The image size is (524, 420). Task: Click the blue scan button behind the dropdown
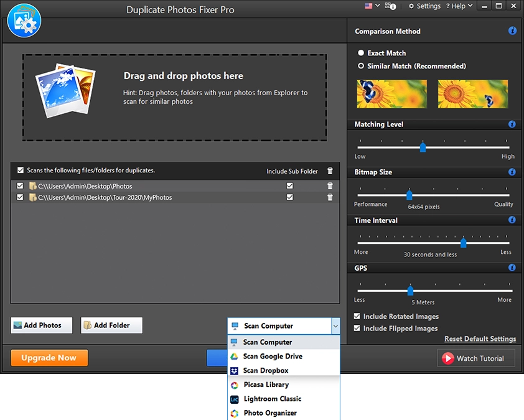(217, 358)
